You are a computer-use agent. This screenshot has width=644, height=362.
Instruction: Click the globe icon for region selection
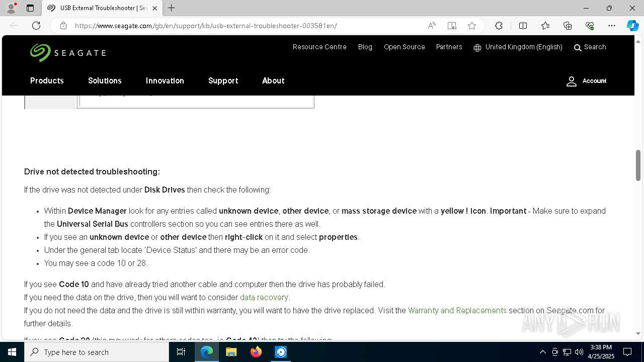click(477, 47)
